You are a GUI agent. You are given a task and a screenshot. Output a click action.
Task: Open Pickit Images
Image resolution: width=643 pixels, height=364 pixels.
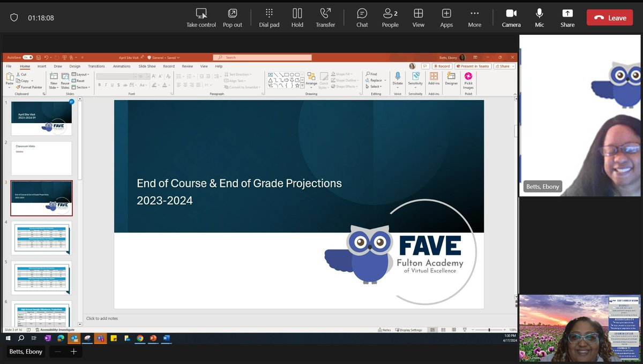tap(468, 80)
